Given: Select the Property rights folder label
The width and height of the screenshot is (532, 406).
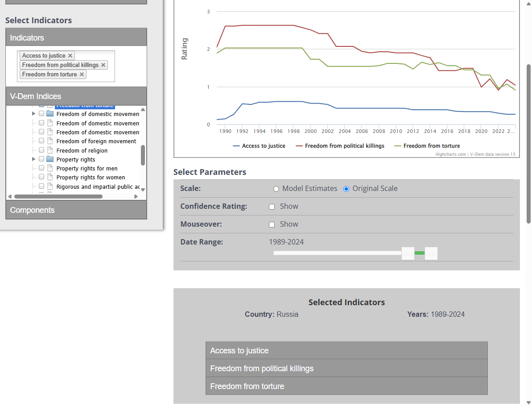Looking at the screenshot, I should click(76, 160).
